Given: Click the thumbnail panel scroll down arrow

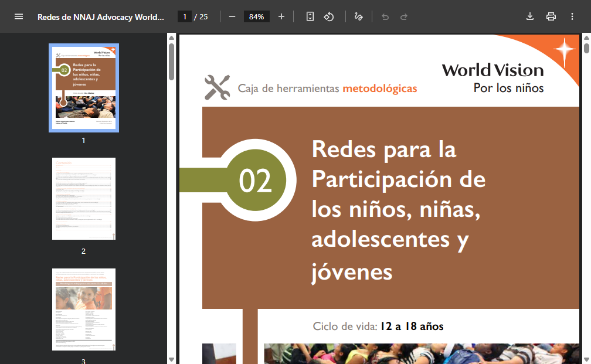Looking at the screenshot, I should (171, 360).
